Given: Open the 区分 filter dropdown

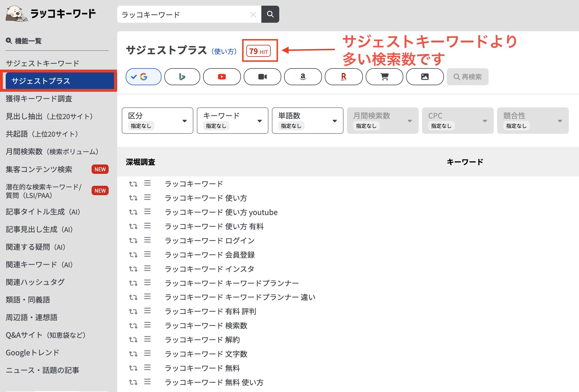Looking at the screenshot, I should pos(158,120).
